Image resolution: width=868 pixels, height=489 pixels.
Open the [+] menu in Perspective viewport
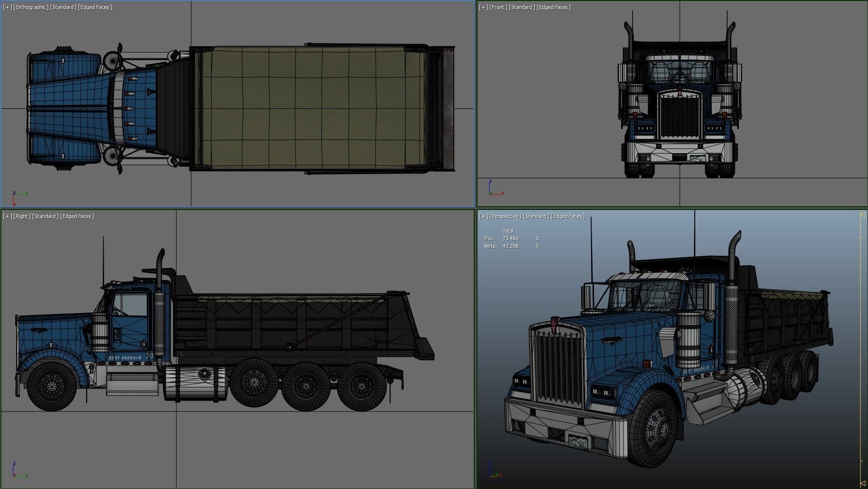click(484, 216)
